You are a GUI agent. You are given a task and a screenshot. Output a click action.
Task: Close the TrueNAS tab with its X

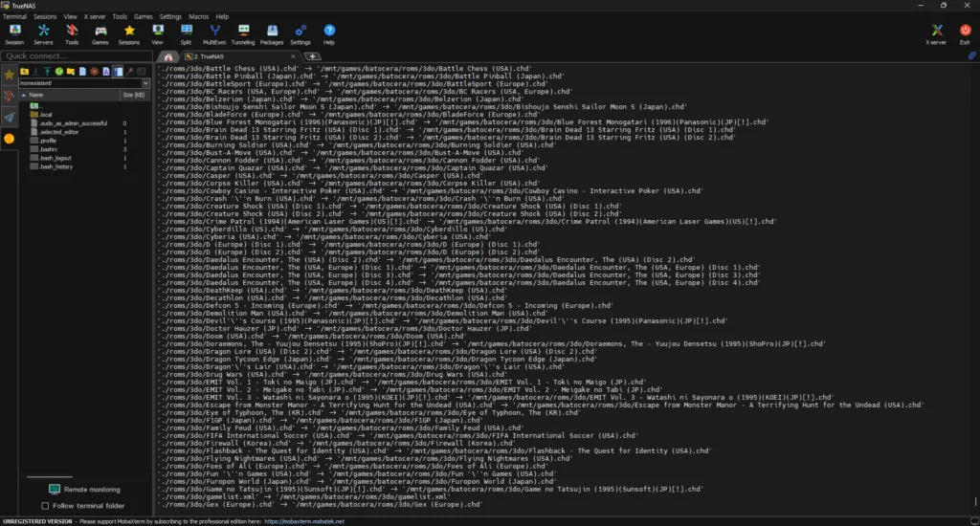tap(293, 56)
